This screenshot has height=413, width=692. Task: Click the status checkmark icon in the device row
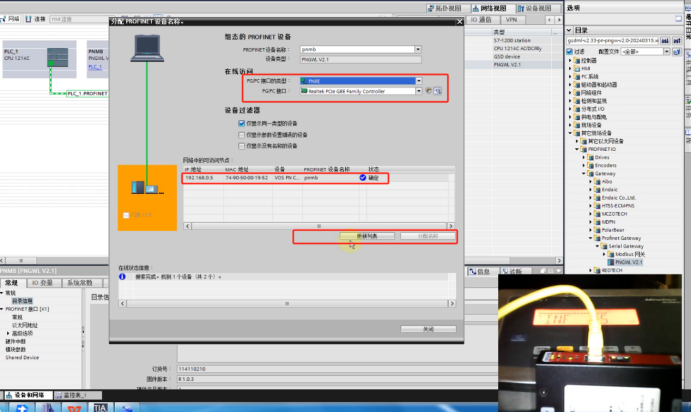pos(363,178)
